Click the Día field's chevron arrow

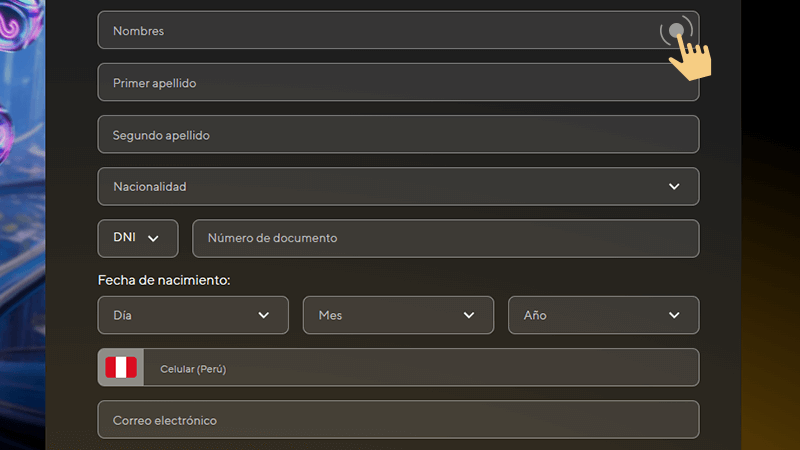coord(264,315)
